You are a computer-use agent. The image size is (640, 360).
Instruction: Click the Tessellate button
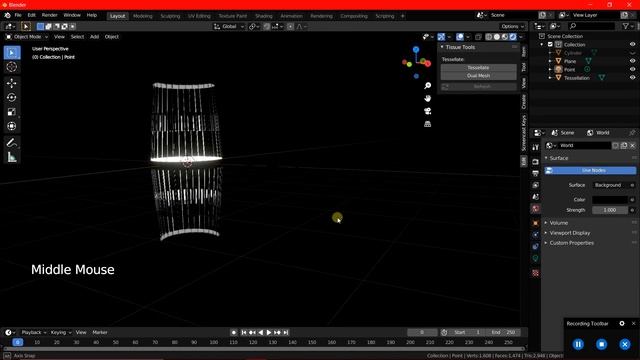478,68
